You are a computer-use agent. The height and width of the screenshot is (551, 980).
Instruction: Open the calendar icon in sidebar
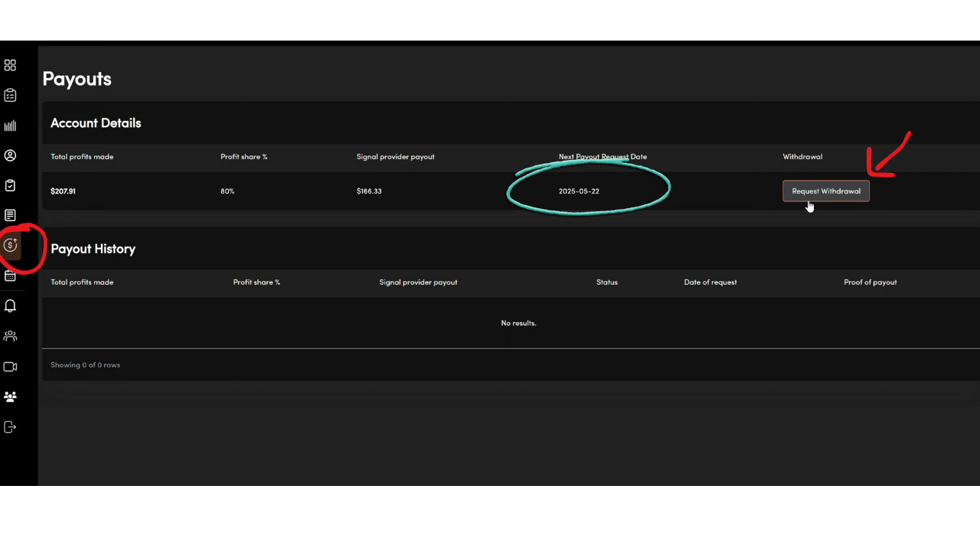pos(10,275)
